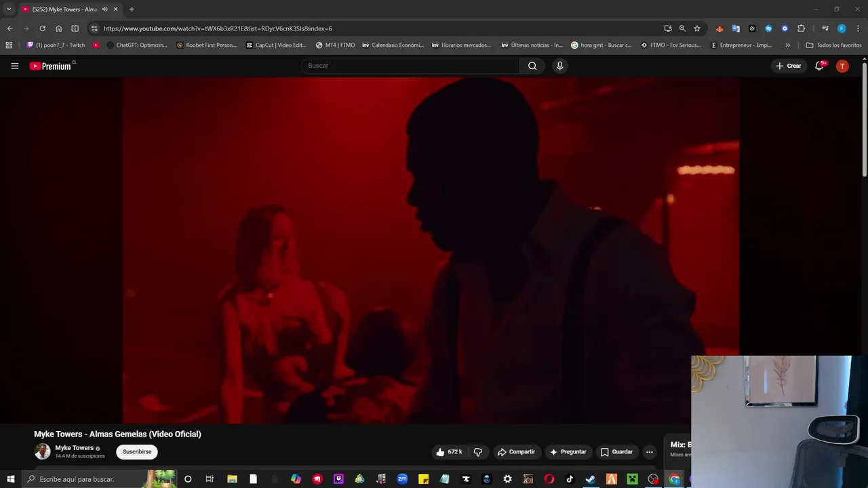Click the video player to pause

tap(431, 250)
